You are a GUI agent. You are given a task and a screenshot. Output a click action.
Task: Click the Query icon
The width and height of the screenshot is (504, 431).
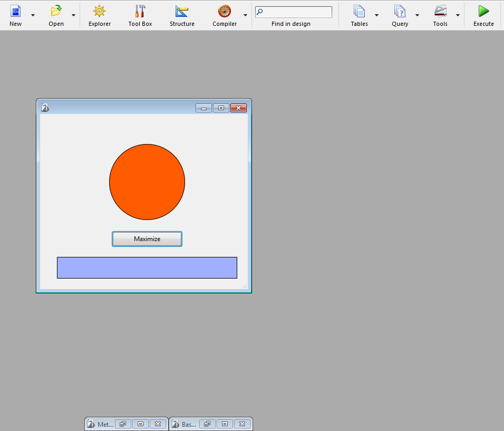pyautogui.click(x=400, y=12)
